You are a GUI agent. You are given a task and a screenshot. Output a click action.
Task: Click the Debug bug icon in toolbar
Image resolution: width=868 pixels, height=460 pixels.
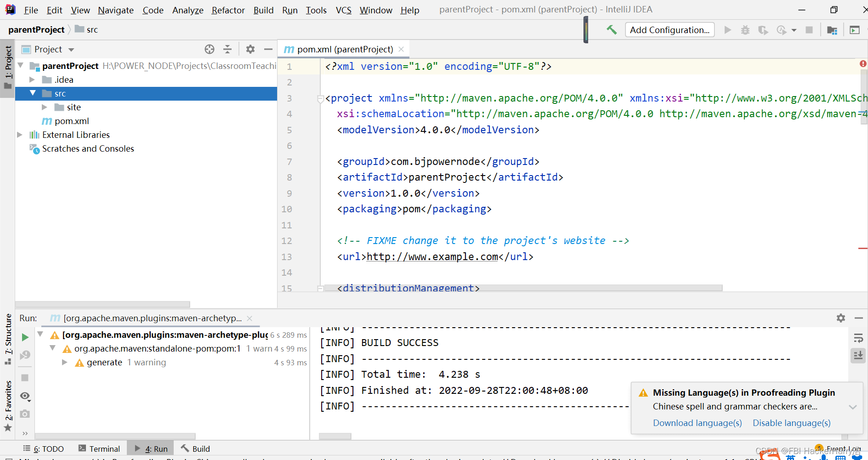point(745,30)
